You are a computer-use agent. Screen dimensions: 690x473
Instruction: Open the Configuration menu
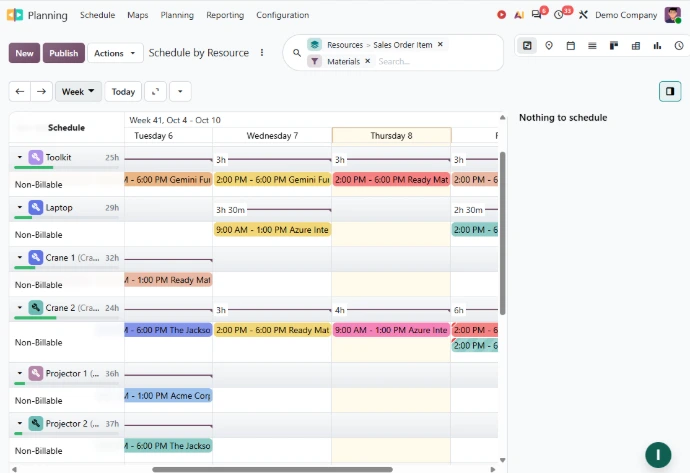[x=283, y=15]
